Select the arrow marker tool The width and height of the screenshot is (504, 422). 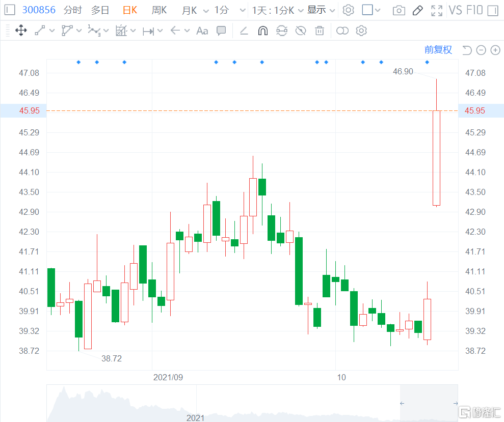(175, 31)
